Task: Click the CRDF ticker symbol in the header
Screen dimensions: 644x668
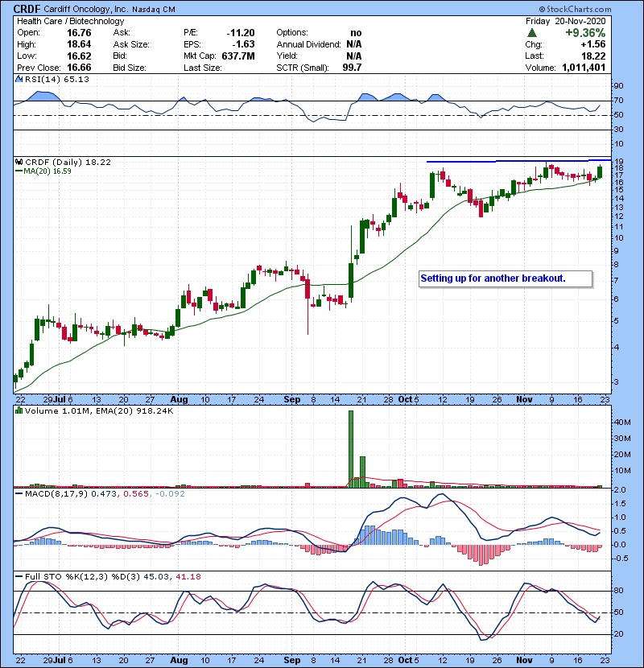Action: [x=27, y=9]
